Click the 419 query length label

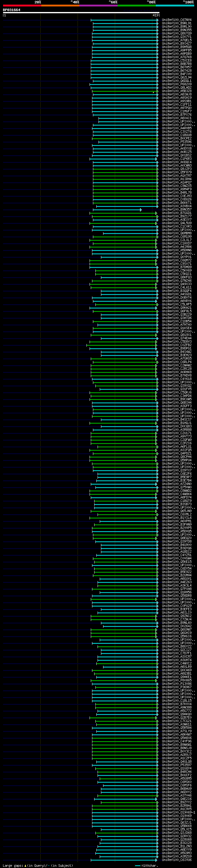click(155, 15)
